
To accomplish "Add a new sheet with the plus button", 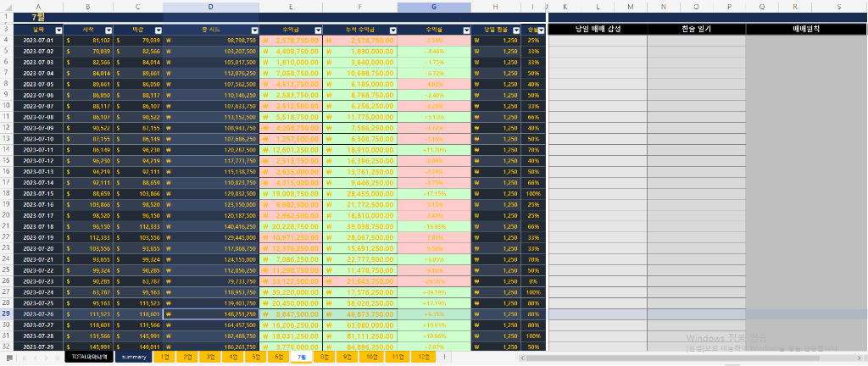I will [444, 358].
